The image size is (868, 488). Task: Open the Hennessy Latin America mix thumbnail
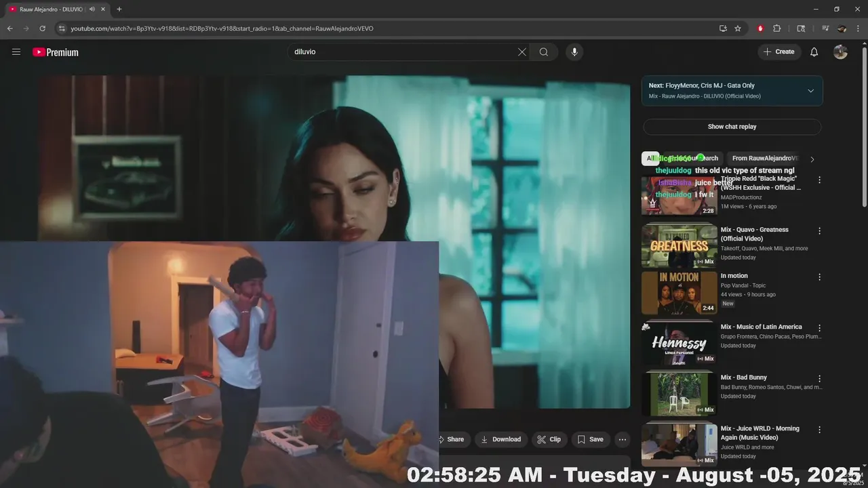point(679,344)
